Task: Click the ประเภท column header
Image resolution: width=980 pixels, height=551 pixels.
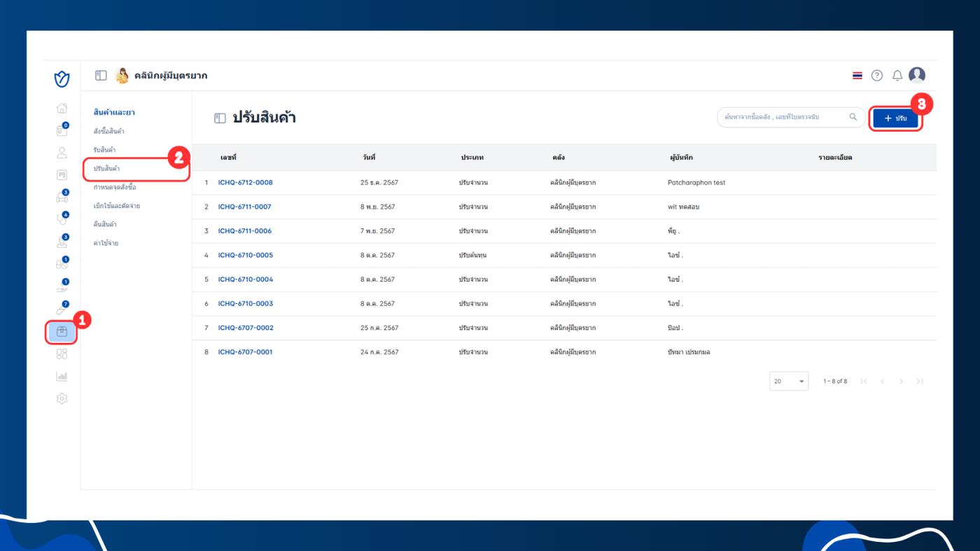Action: point(472,158)
